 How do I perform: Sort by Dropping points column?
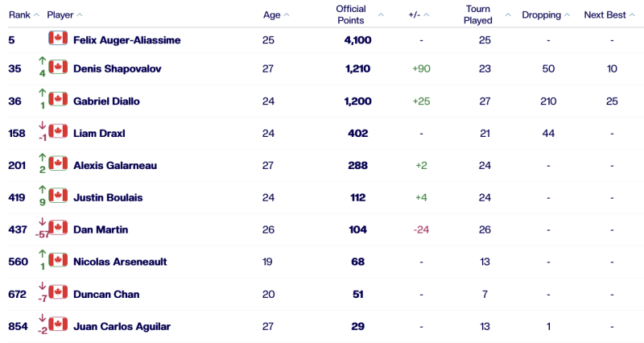coord(546,14)
